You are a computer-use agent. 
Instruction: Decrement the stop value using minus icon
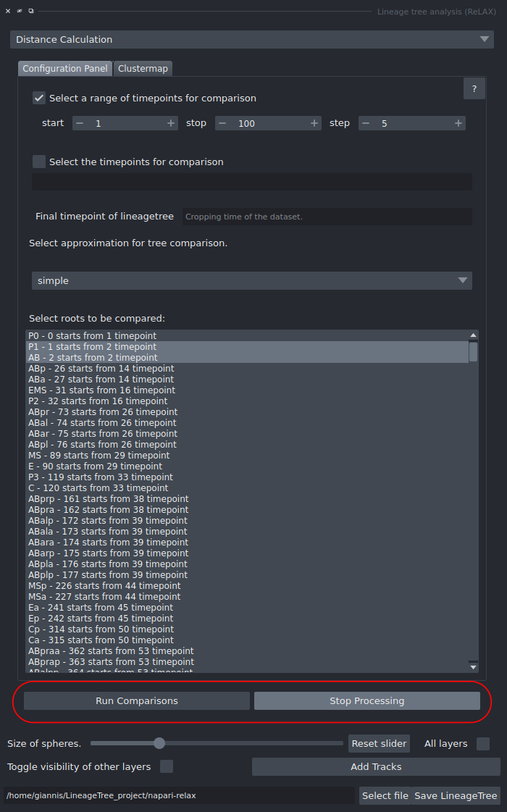tap(222, 122)
